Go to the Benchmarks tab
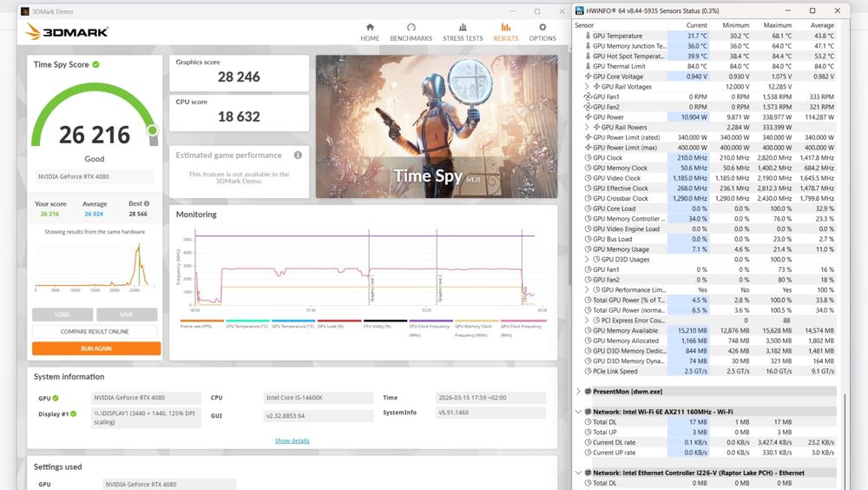Screen dimensions: 868x490 point(411,32)
